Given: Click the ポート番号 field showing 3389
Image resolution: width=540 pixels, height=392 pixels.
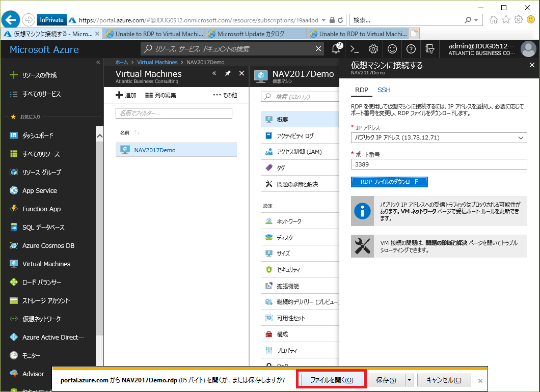Looking at the screenshot, I should 439,164.
